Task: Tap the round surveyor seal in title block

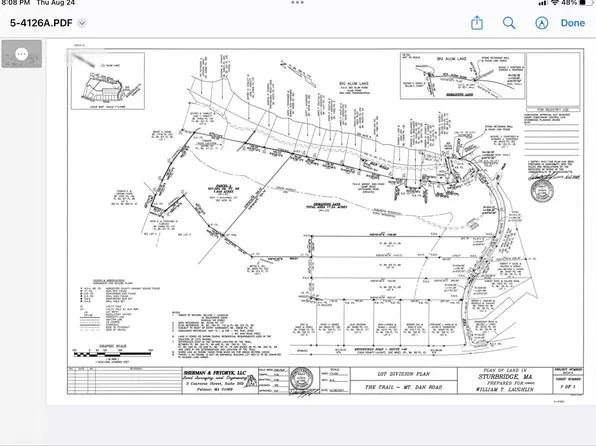Action: [x=301, y=379]
